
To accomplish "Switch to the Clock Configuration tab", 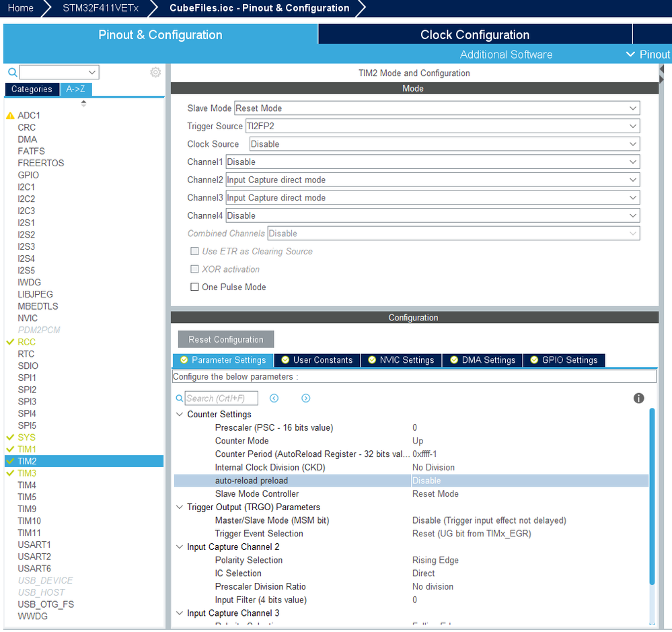I will (475, 34).
